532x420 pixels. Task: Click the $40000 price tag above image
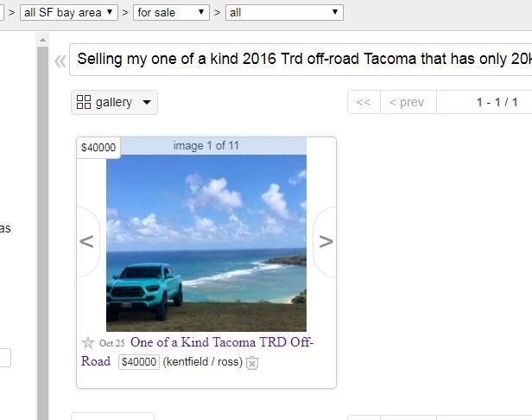coord(98,148)
